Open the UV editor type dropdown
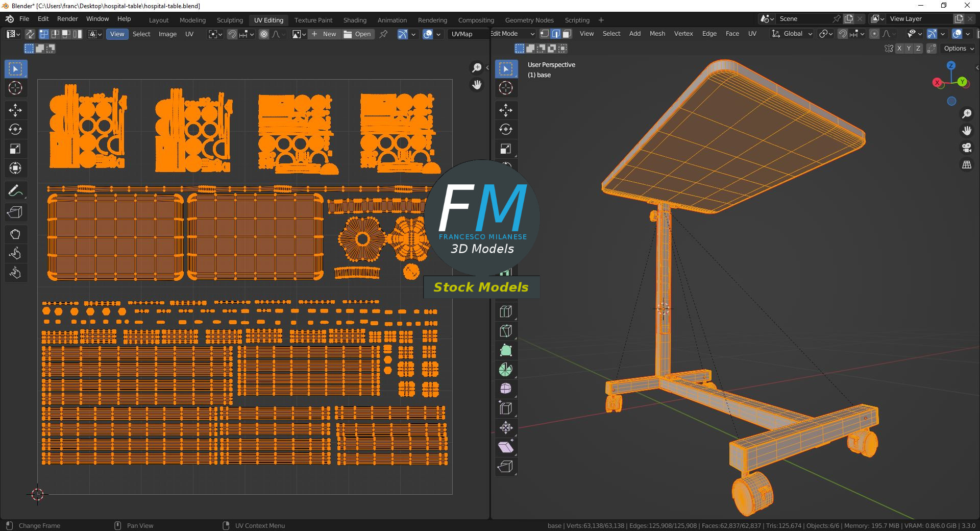980x531 pixels. 13,34
